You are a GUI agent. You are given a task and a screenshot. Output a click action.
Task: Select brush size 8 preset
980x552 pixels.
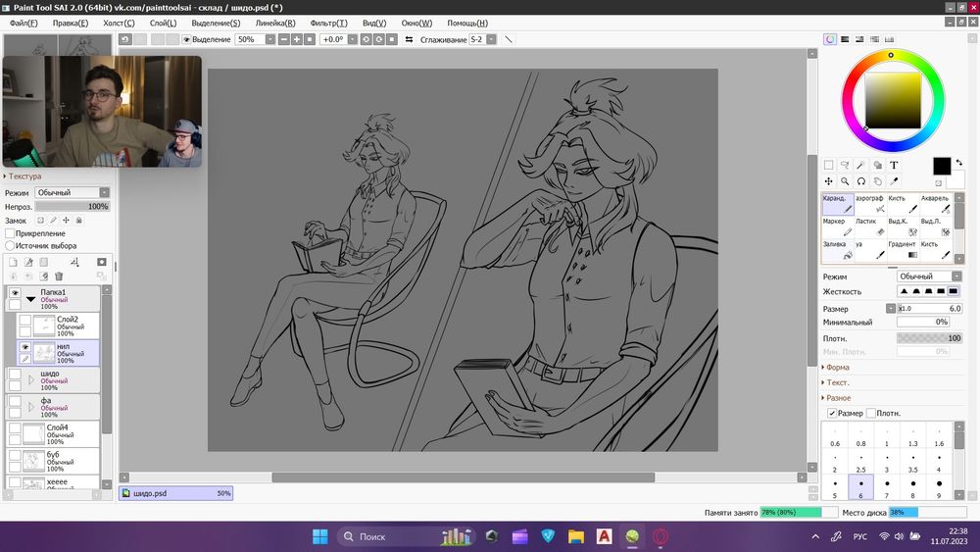912,488
